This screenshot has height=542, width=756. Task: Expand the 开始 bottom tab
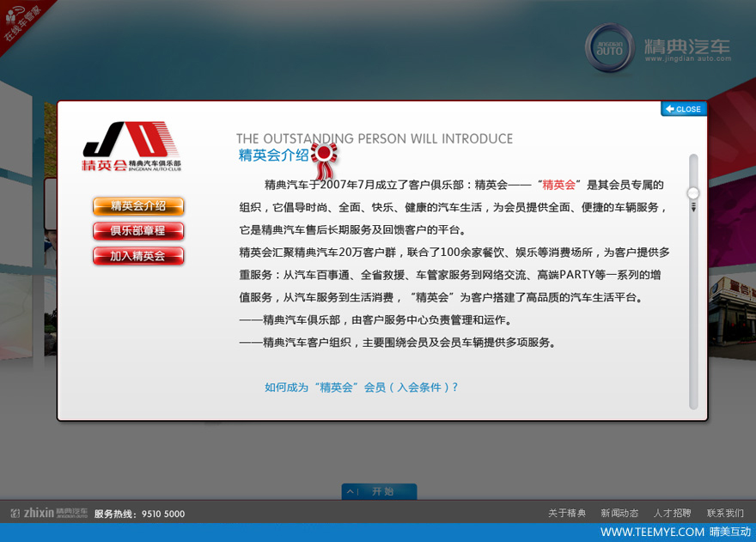379,491
